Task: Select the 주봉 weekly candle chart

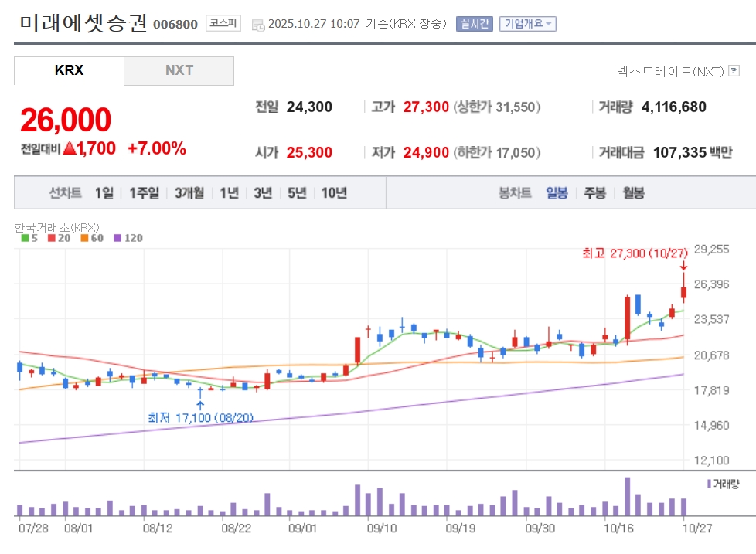Action: coord(595,193)
